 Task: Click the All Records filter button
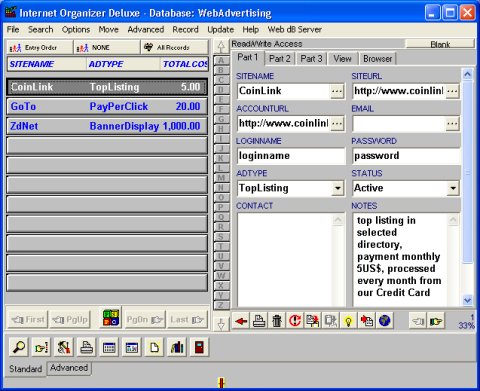(x=174, y=48)
